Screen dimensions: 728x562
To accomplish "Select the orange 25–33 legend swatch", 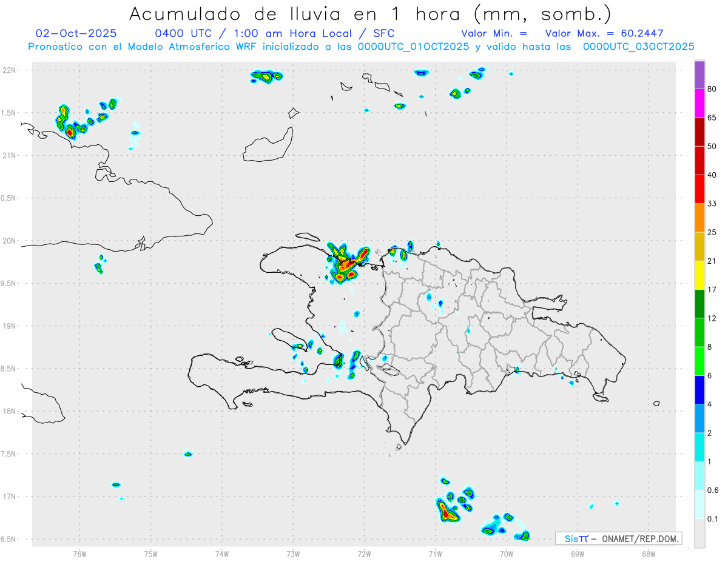I will [x=699, y=218].
